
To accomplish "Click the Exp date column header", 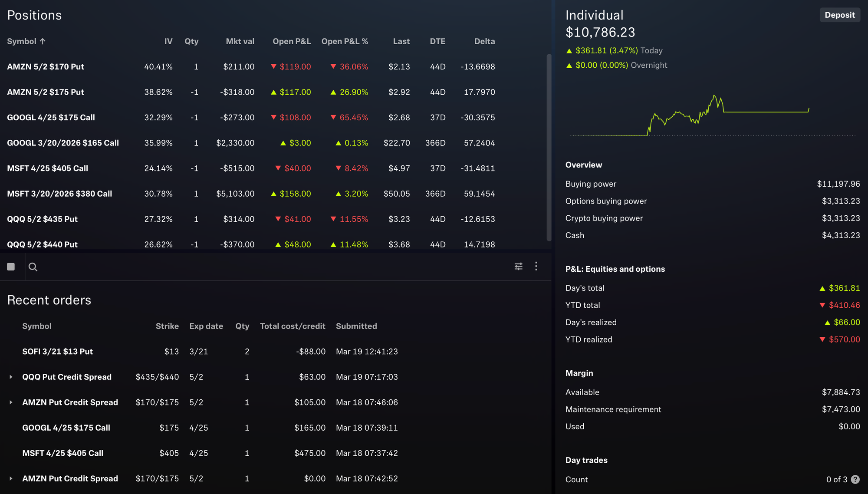I will click(206, 326).
